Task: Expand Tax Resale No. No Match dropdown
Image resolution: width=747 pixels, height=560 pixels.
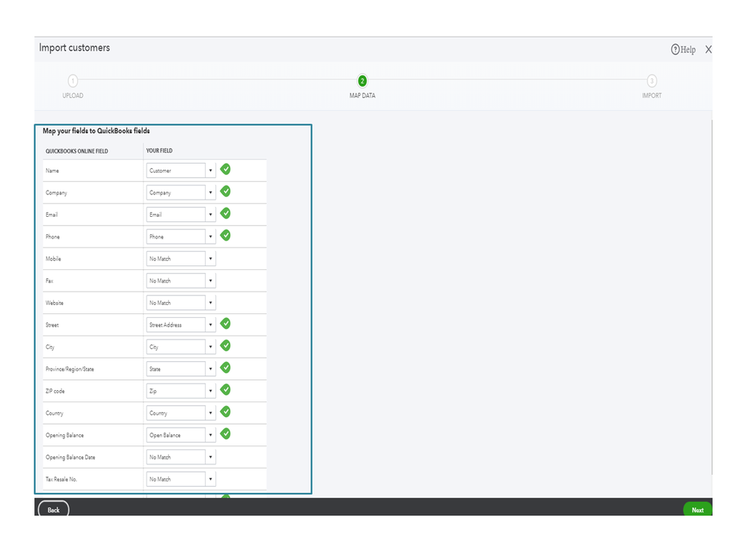Action: (181, 479)
